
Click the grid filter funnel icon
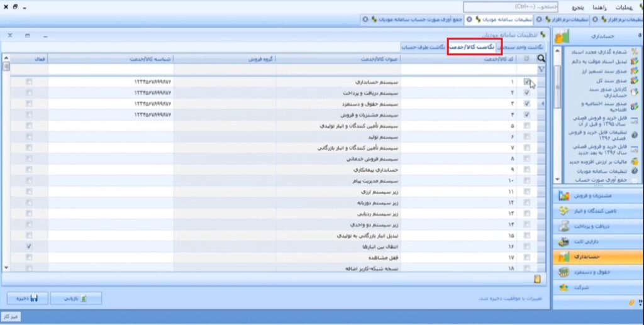541,69
